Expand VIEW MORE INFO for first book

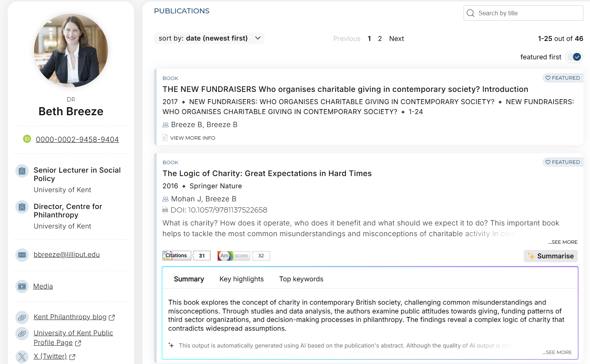(192, 138)
